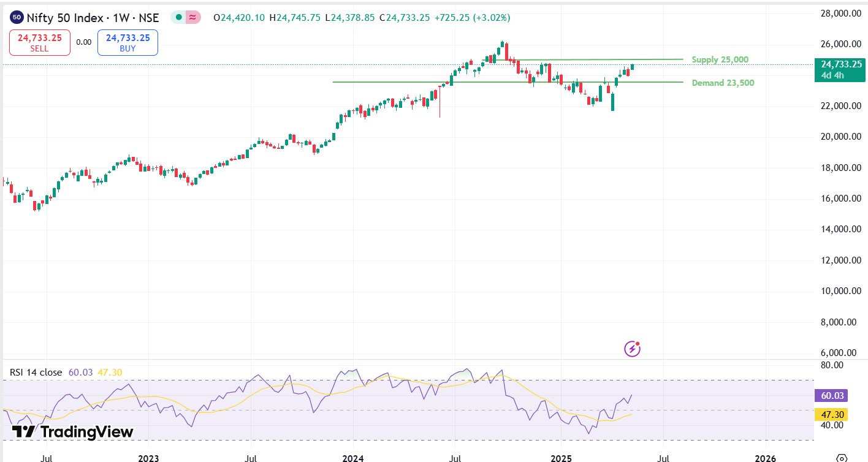Click the 2026 time axis label
Image resolution: width=868 pixels, height=462 pixels.
coord(766,458)
